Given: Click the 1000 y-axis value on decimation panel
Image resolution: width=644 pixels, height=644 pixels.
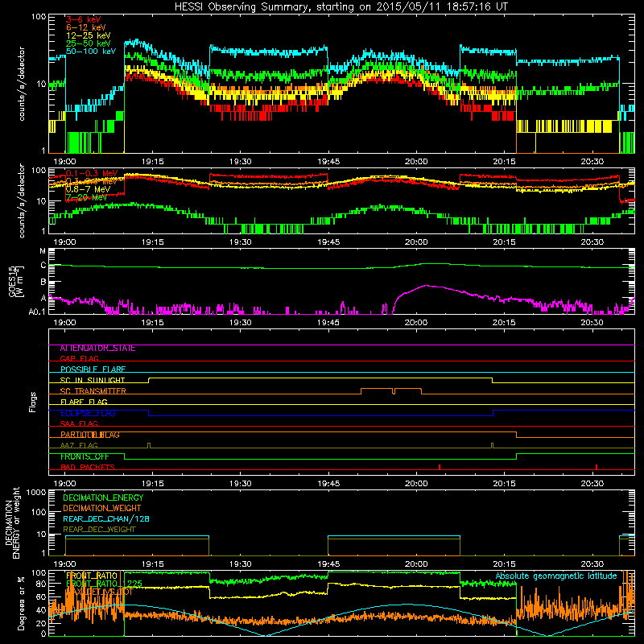Looking at the screenshot, I should tap(36, 492).
